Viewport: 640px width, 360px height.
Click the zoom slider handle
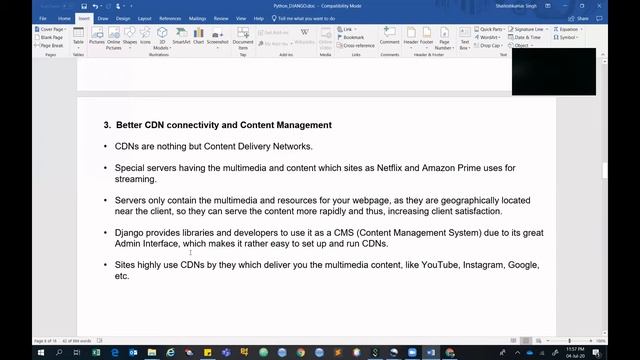[569, 340]
